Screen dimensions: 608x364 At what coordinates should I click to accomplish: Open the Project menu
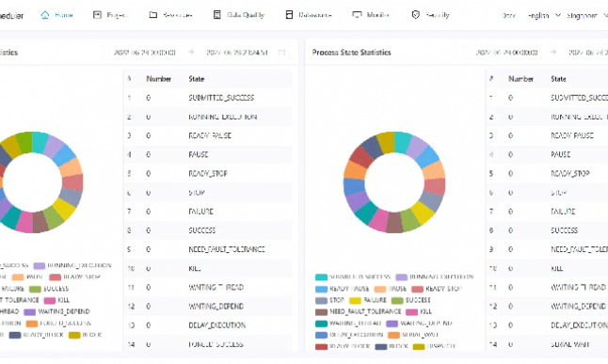tap(117, 15)
